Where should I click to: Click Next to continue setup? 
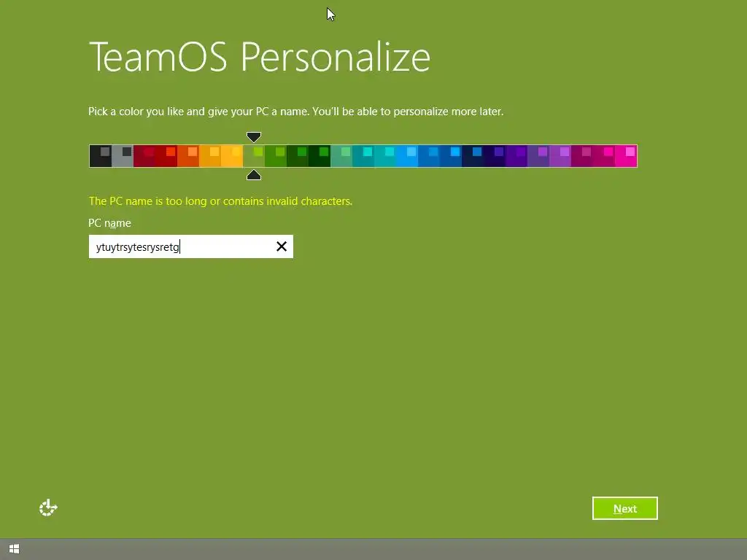tap(624, 508)
